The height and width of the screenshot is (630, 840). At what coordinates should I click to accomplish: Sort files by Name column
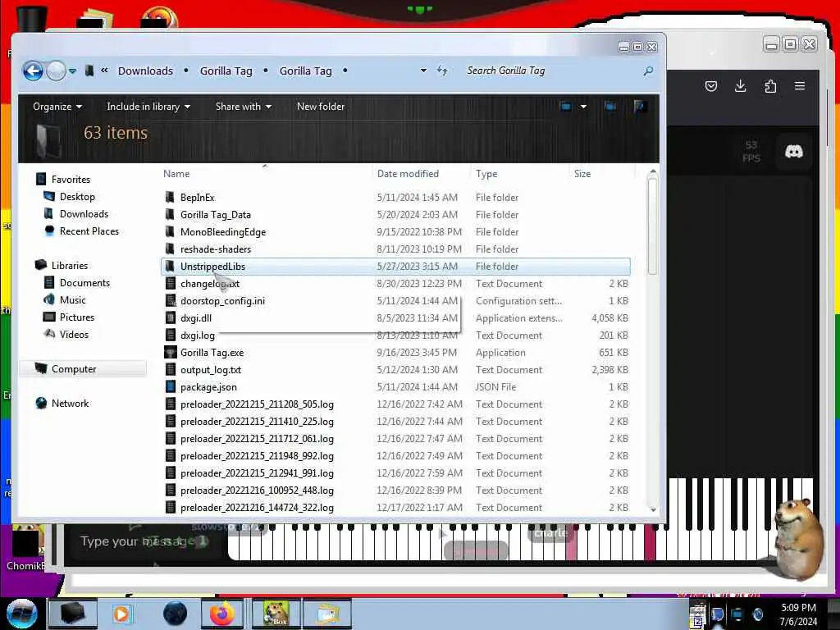[176, 174]
